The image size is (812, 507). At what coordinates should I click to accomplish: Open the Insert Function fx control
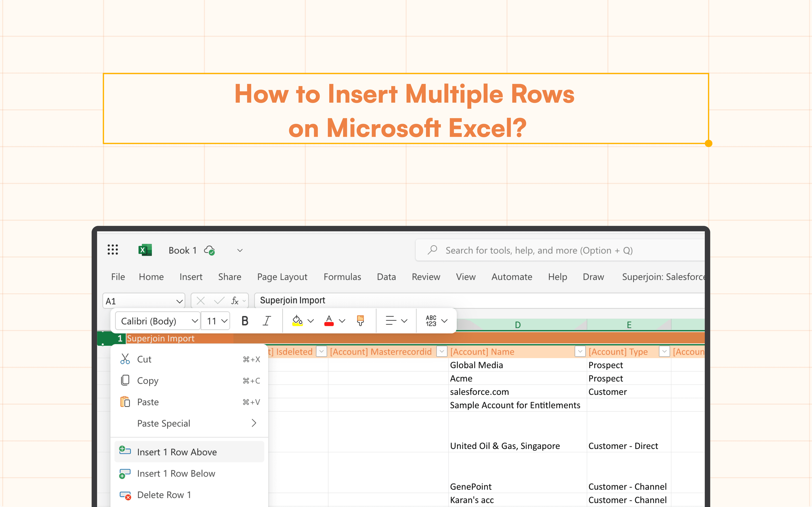pyautogui.click(x=236, y=300)
